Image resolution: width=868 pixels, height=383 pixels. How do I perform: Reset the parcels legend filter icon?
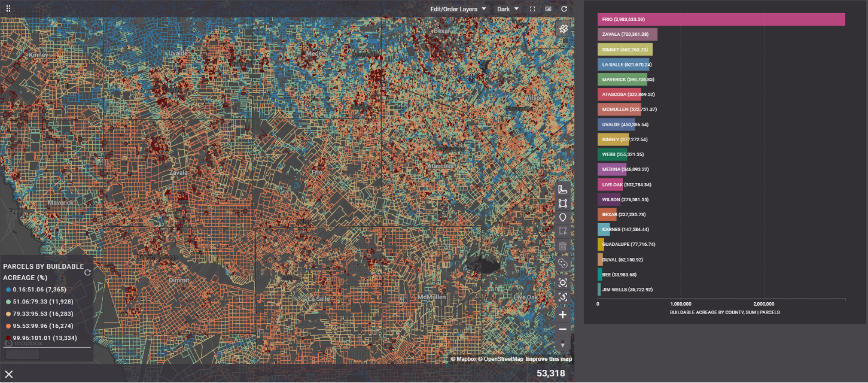(88, 272)
